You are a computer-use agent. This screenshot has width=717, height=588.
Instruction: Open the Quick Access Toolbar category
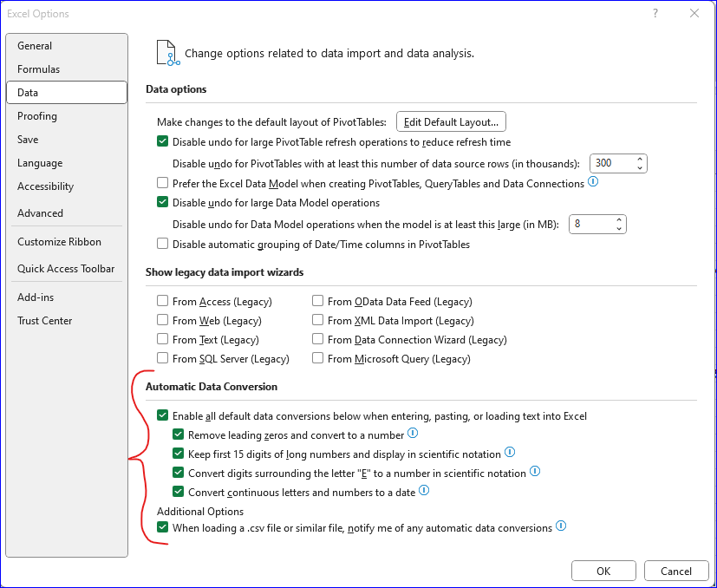[67, 269]
